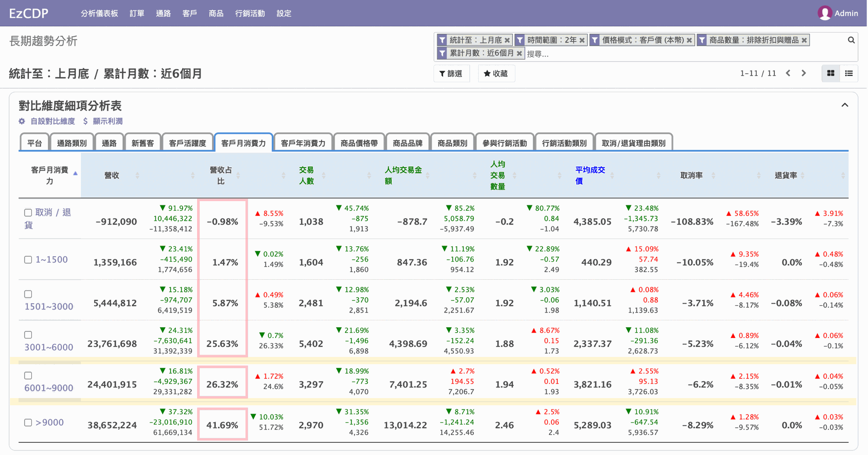
Task: Click the EzCDP logo
Action: (28, 13)
